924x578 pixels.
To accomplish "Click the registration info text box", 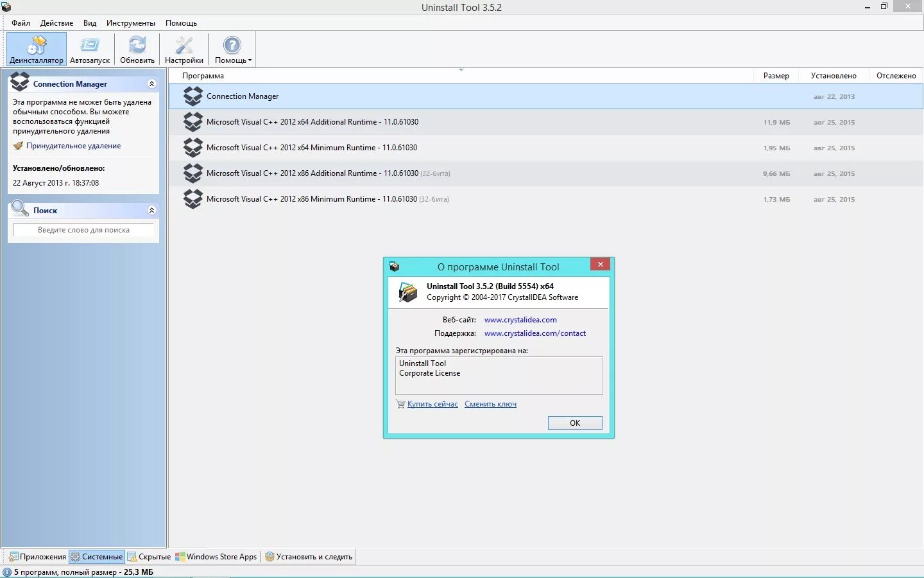I will tap(499, 376).
